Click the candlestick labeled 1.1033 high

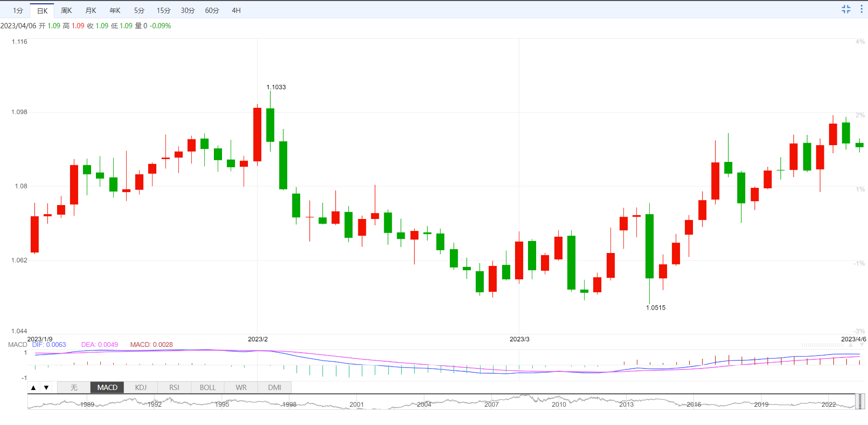pos(270,125)
